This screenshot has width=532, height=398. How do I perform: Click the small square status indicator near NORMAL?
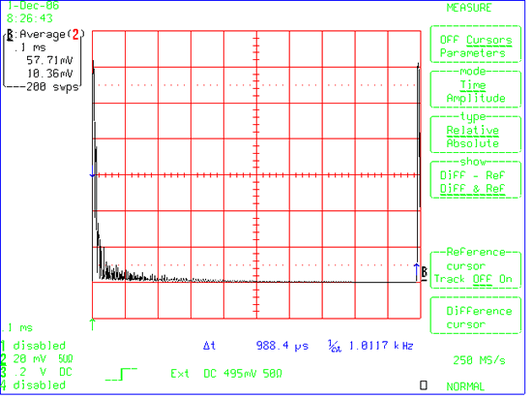tap(424, 385)
